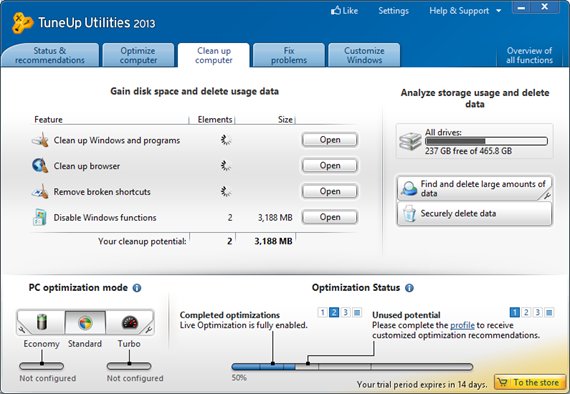Viewport: 570px width, 394px height.
Task: Click the Disable Windows functions icon
Action: pyautogui.click(x=40, y=217)
